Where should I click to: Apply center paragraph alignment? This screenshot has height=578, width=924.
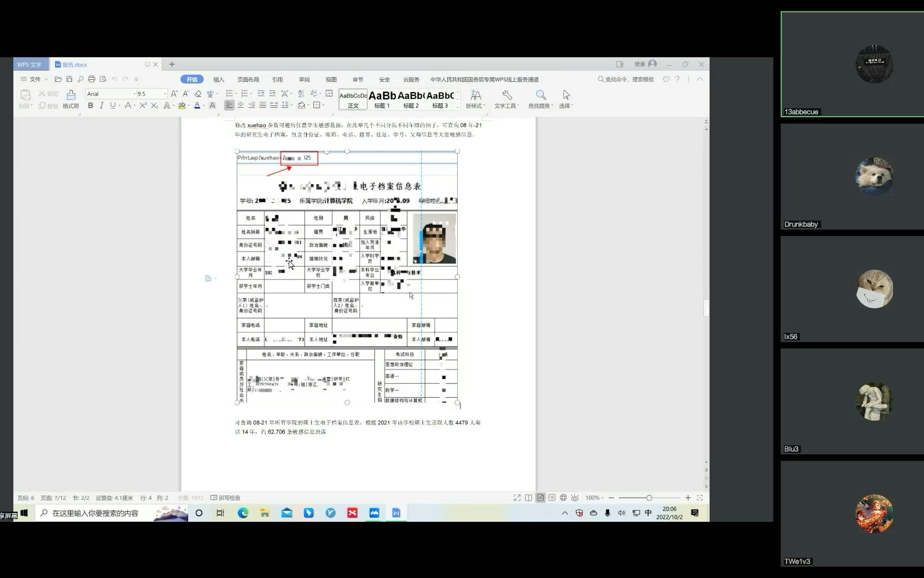click(240, 105)
